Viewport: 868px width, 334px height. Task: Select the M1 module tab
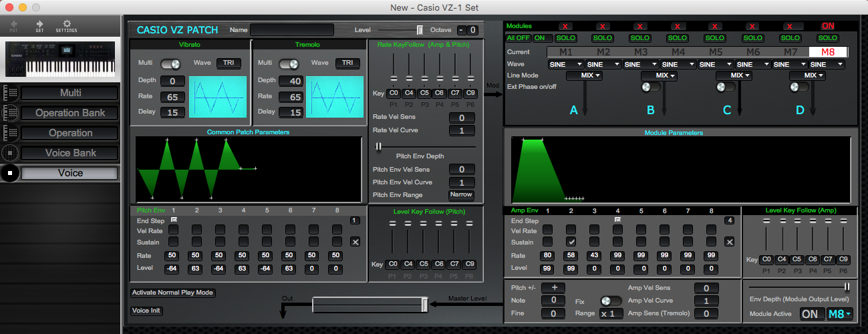pyautogui.click(x=566, y=51)
